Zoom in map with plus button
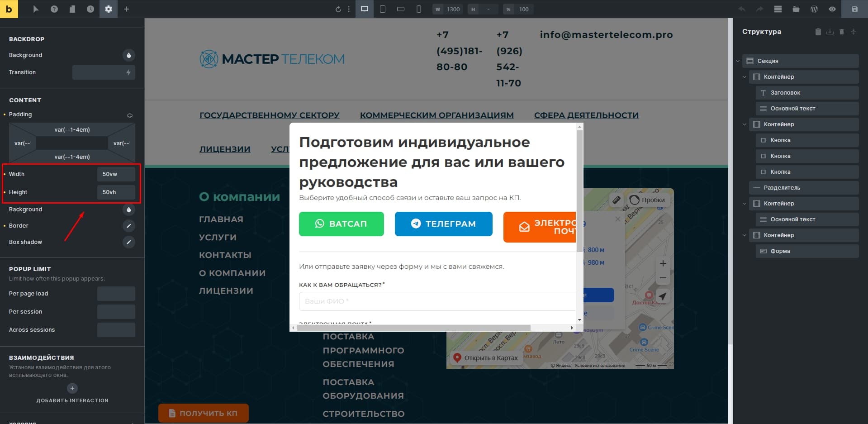The image size is (868, 424). pos(663,263)
